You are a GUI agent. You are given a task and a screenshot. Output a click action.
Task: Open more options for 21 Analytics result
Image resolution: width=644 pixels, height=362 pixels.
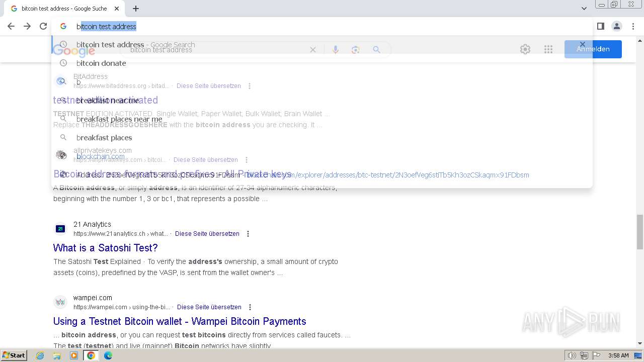(248, 234)
